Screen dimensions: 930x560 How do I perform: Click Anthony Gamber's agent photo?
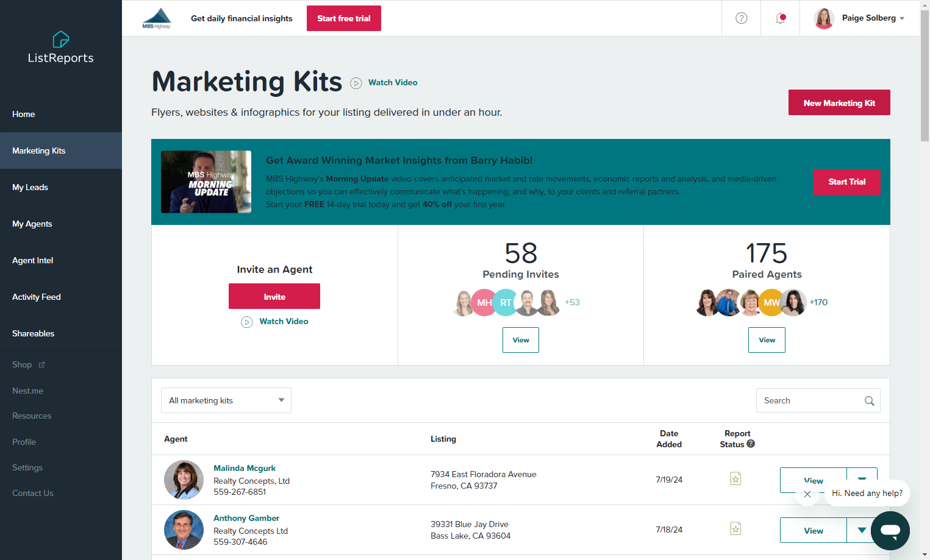184,530
